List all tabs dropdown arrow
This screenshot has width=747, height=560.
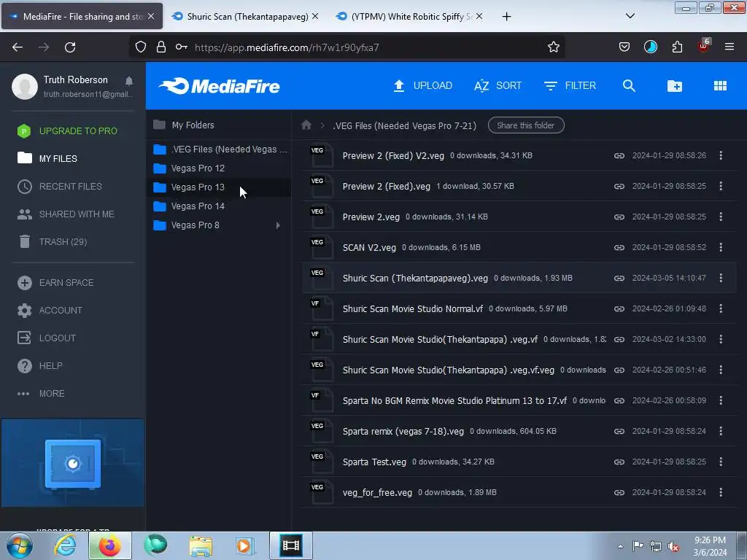[x=630, y=16]
